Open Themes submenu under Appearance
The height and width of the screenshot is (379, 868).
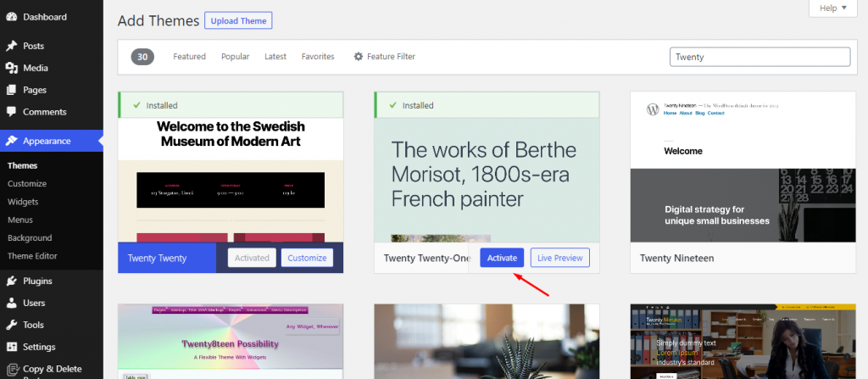[23, 165]
